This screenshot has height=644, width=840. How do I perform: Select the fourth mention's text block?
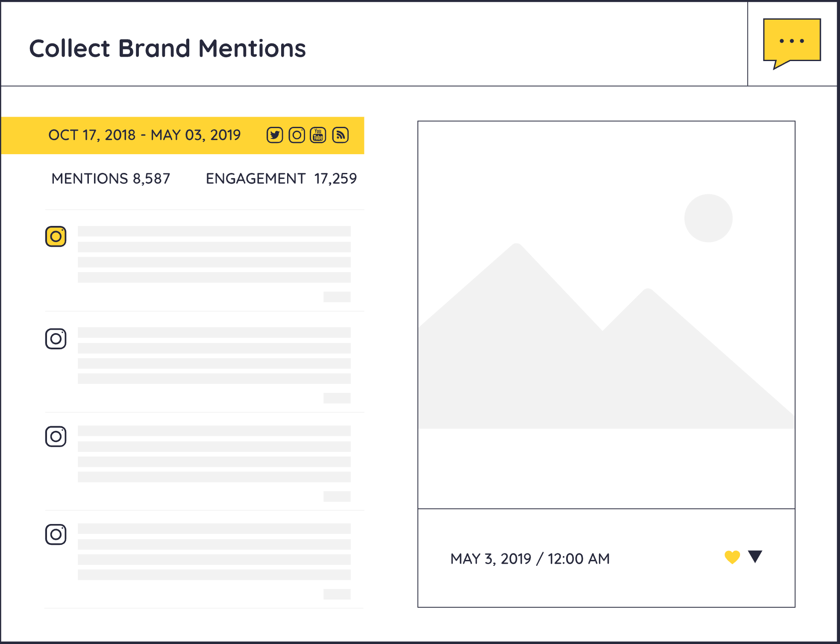[x=214, y=551]
